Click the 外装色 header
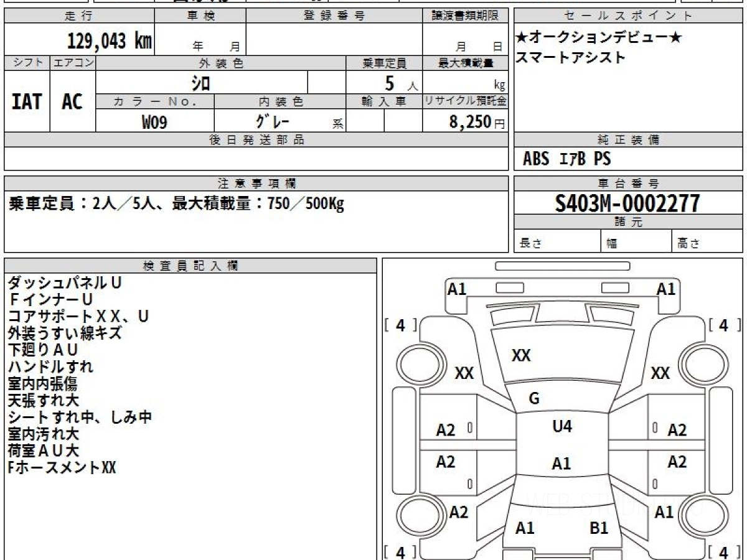This screenshot has height=560, width=747. coord(221,63)
